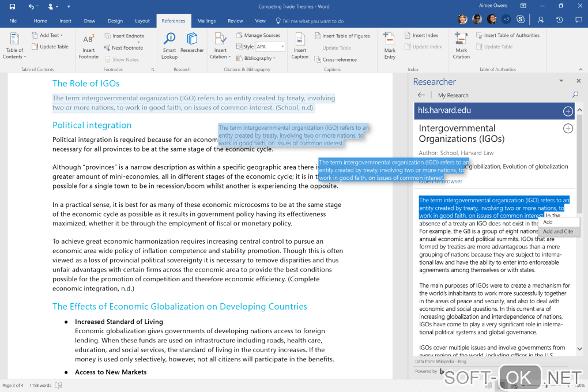Insert a footnote with AB1 icon
The image size is (588, 392).
click(x=89, y=46)
